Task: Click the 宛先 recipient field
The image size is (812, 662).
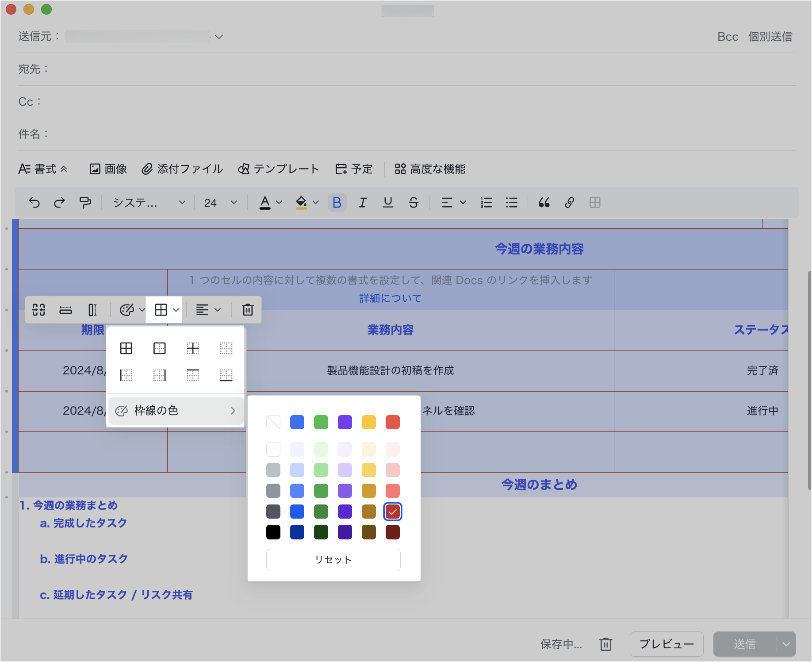Action: coord(407,69)
